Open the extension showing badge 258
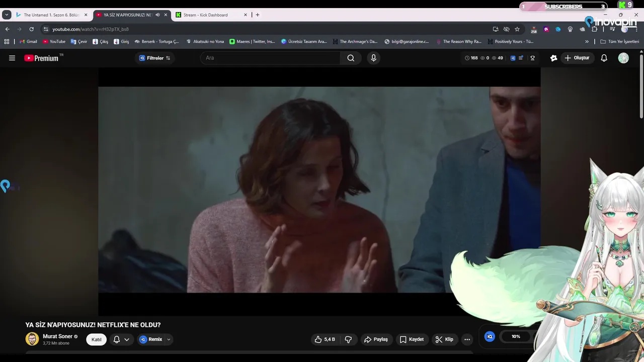This screenshot has width=644, height=362. (534, 30)
